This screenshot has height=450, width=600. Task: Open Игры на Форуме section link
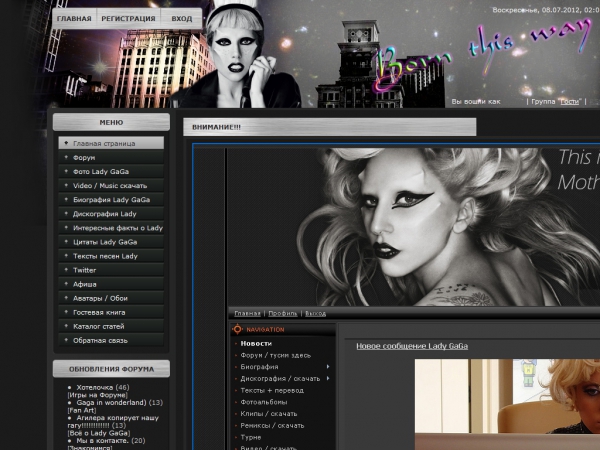point(98,395)
